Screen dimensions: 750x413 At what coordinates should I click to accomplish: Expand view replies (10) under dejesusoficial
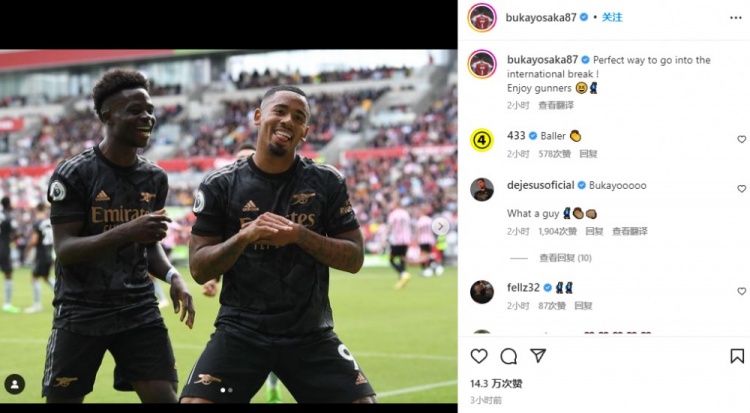coord(565,258)
